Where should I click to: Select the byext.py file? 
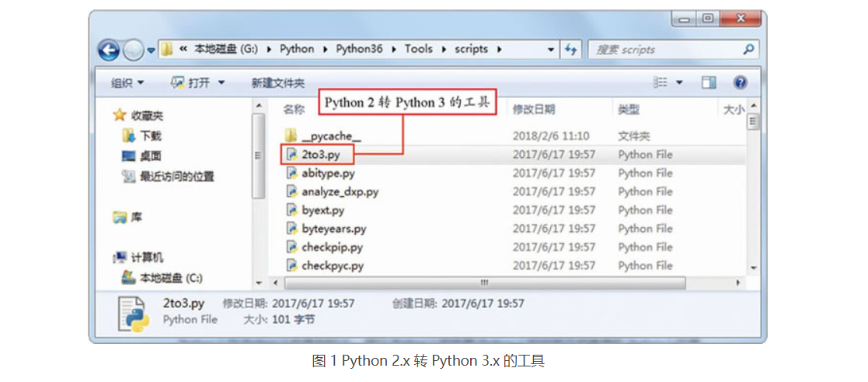click(x=323, y=210)
